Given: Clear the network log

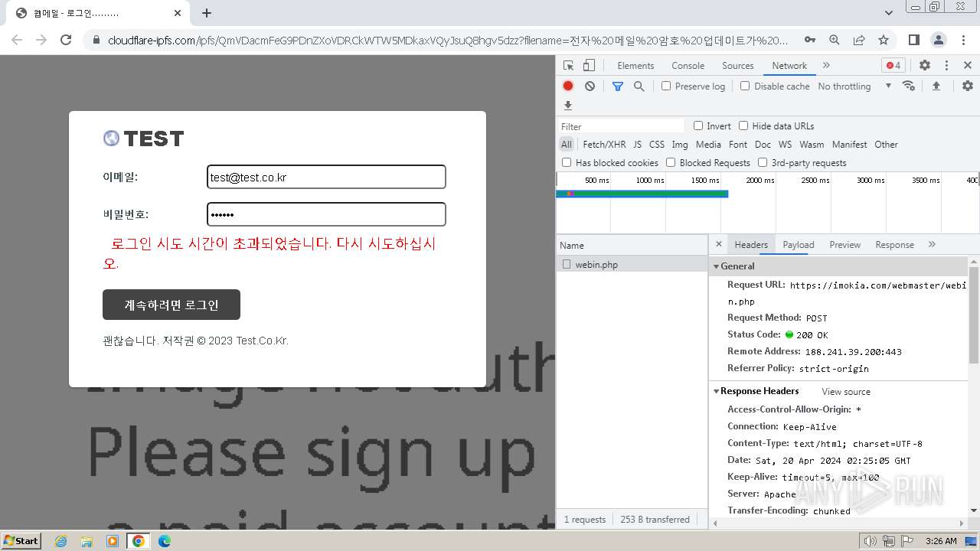Looking at the screenshot, I should point(590,86).
